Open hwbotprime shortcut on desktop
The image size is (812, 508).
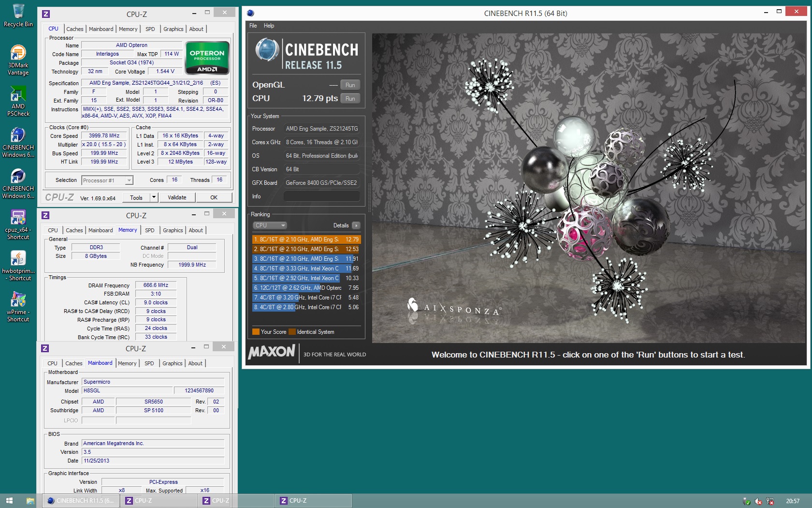[18, 266]
